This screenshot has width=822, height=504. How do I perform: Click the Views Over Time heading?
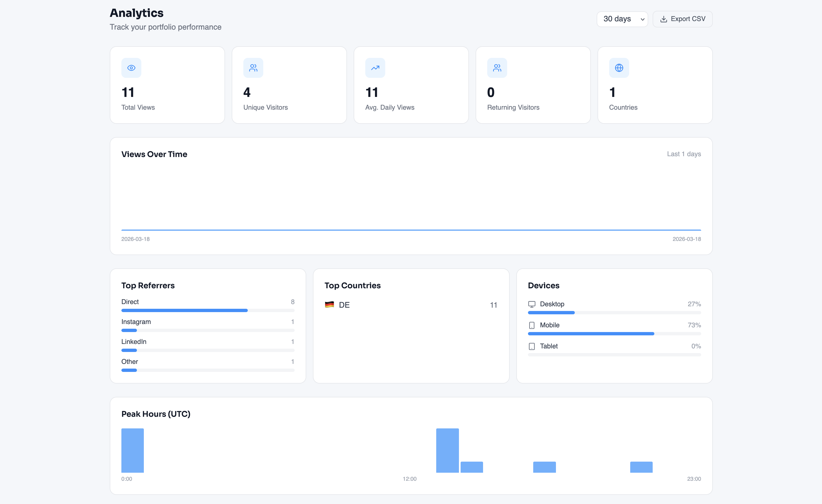tap(154, 154)
